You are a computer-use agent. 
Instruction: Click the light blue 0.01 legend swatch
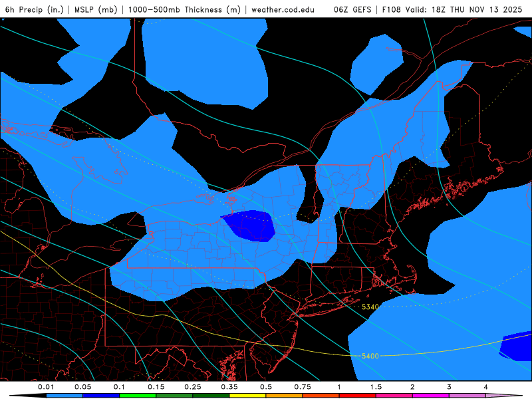(65, 396)
